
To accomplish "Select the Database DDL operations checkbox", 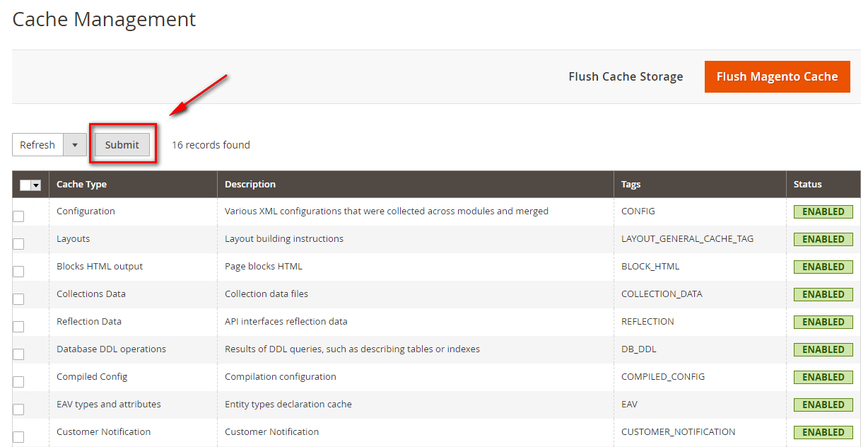I will pos(18,354).
